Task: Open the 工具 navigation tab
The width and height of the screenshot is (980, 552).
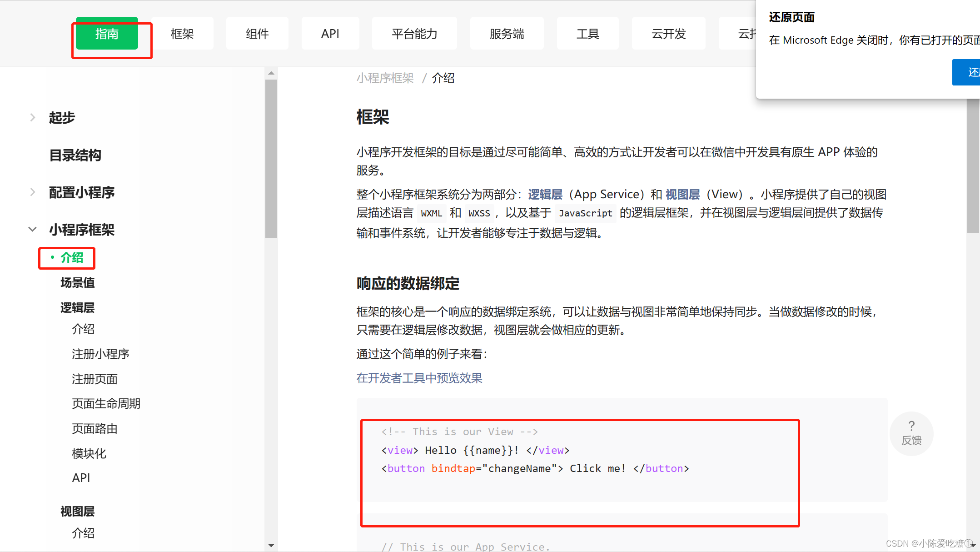Action: coord(587,34)
